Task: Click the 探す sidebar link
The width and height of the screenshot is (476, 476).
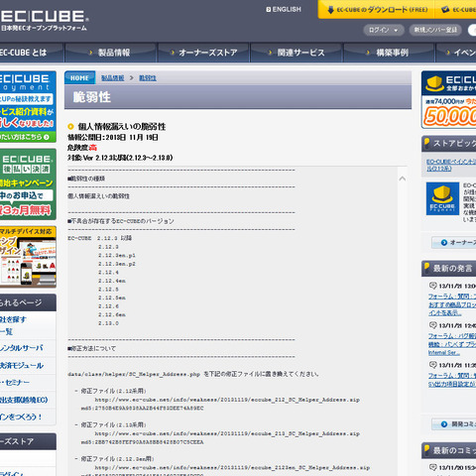Action: [13, 319]
